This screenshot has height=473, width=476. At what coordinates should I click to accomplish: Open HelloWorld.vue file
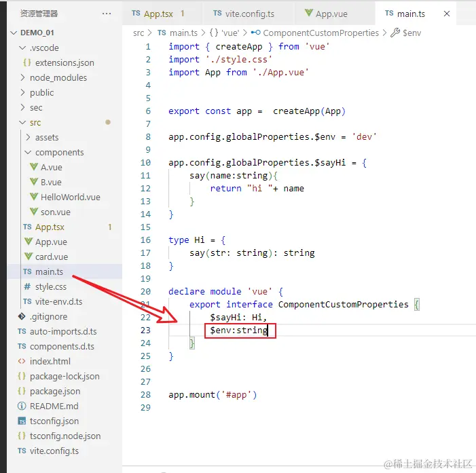tap(71, 197)
